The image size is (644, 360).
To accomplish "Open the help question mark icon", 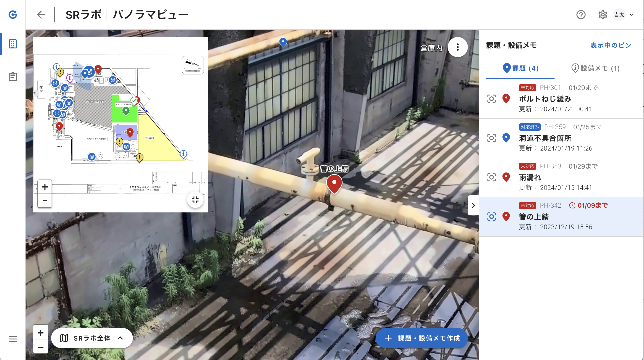I will 581,15.
